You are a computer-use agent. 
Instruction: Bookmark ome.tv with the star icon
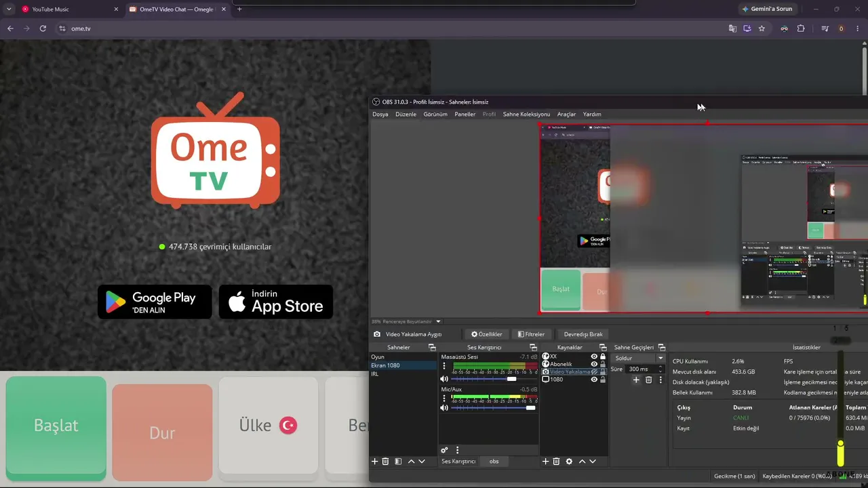[x=762, y=28]
